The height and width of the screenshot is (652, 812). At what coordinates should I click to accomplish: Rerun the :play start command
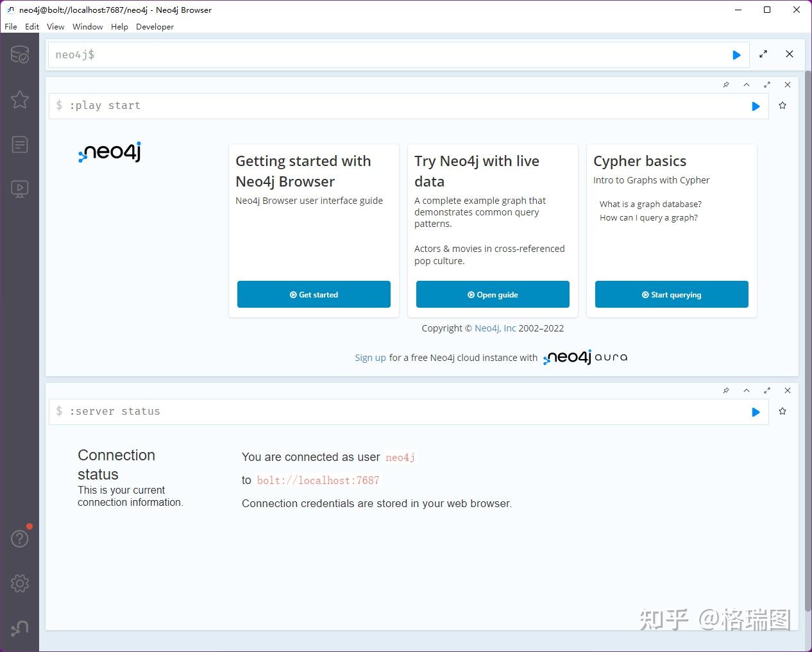756,106
